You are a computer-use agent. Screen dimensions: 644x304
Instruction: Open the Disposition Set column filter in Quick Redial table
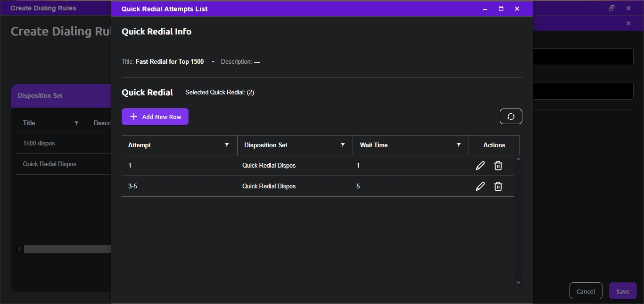pos(343,145)
